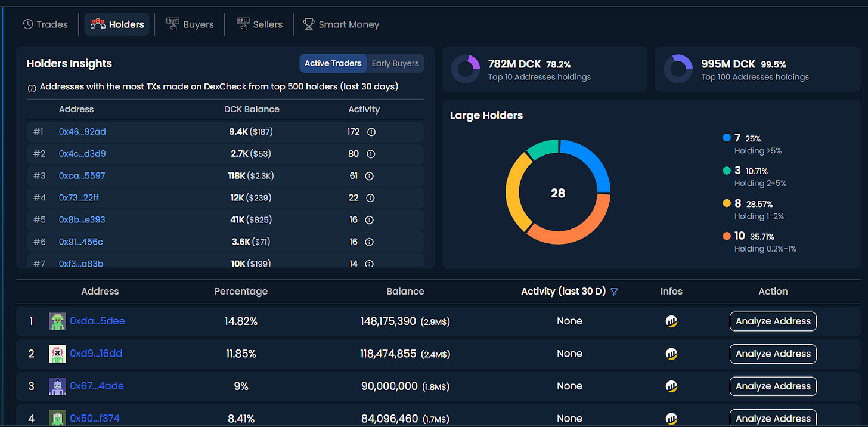868x427 pixels.
Task: Click holder address 0x67...4ade
Action: pyautogui.click(x=97, y=386)
